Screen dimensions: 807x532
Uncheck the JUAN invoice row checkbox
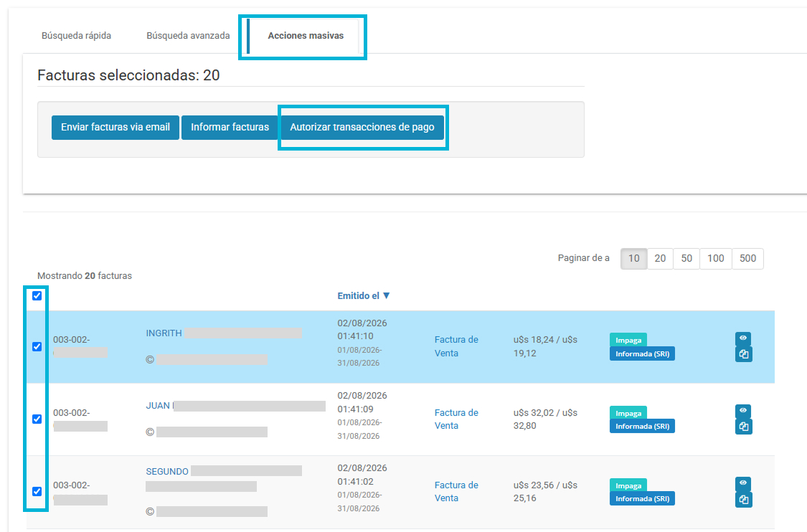(x=37, y=419)
